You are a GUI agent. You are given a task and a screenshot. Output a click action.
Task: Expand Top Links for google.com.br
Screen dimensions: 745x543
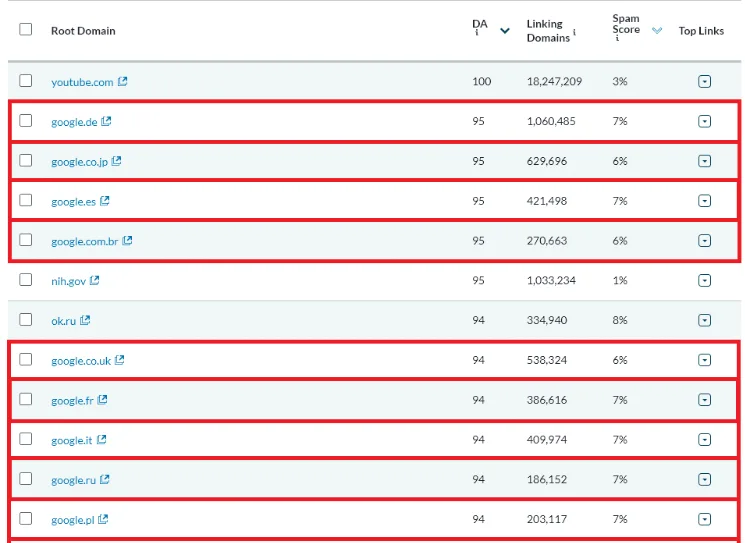(x=705, y=241)
